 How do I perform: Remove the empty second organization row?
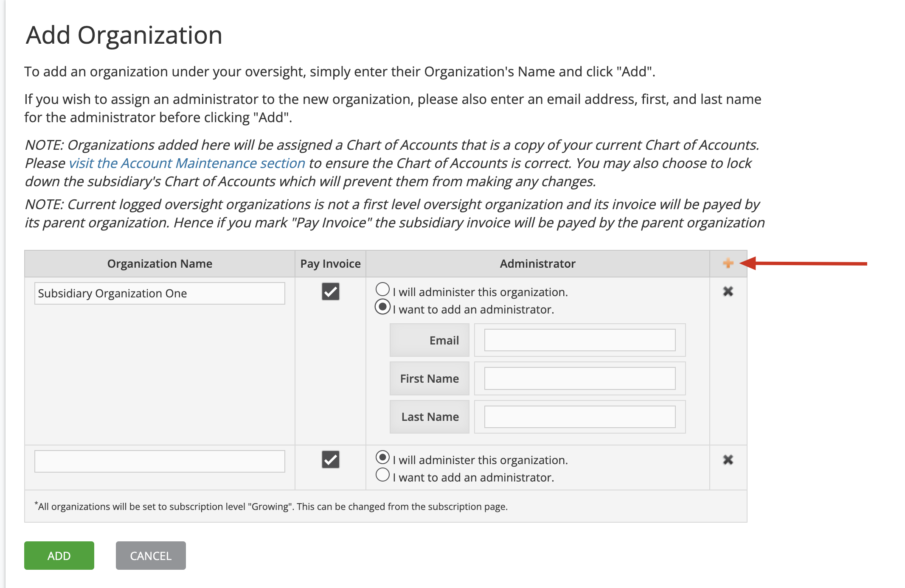pyautogui.click(x=728, y=459)
